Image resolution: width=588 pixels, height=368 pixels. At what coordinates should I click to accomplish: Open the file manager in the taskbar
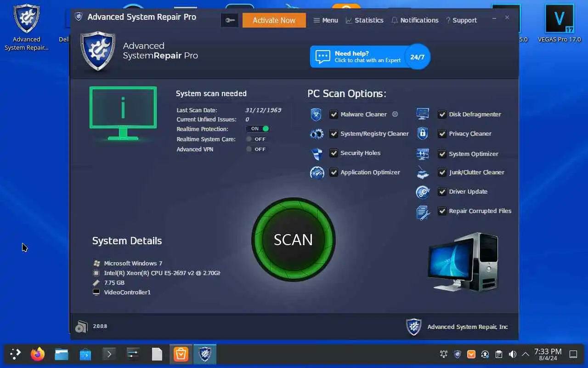62,354
